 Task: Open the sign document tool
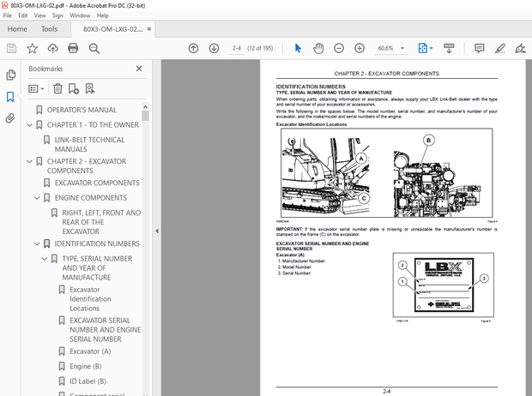pyautogui.click(x=520, y=49)
